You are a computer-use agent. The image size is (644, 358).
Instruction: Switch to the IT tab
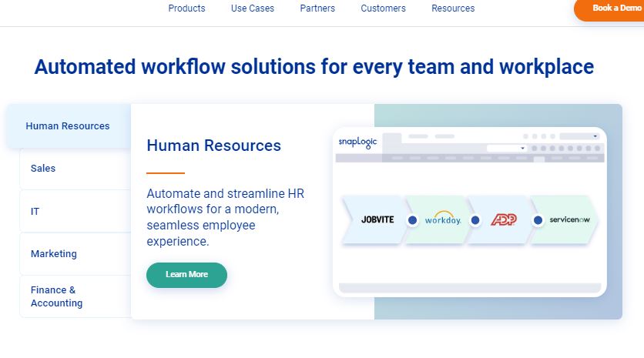[75, 212]
